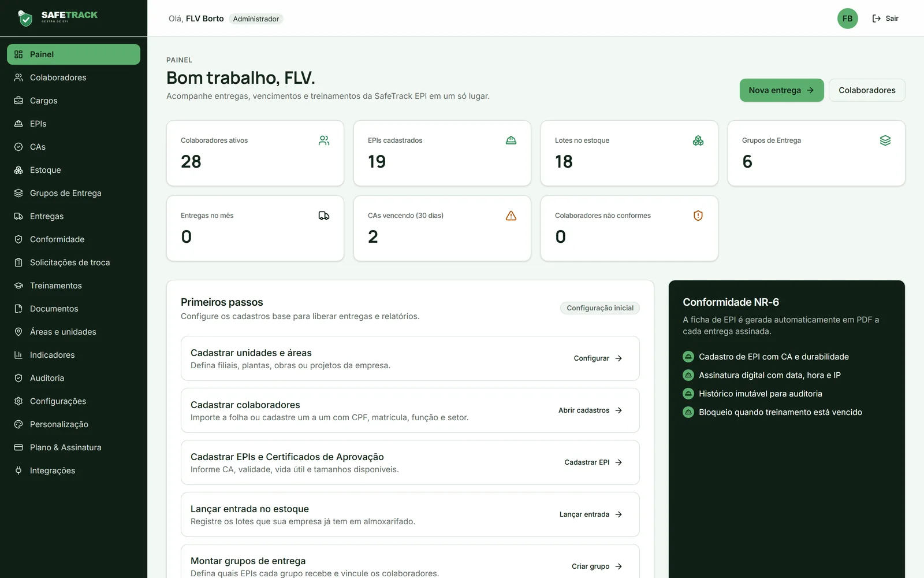Open Documentos in the sidebar
Image resolution: width=924 pixels, height=578 pixels.
[73, 309]
